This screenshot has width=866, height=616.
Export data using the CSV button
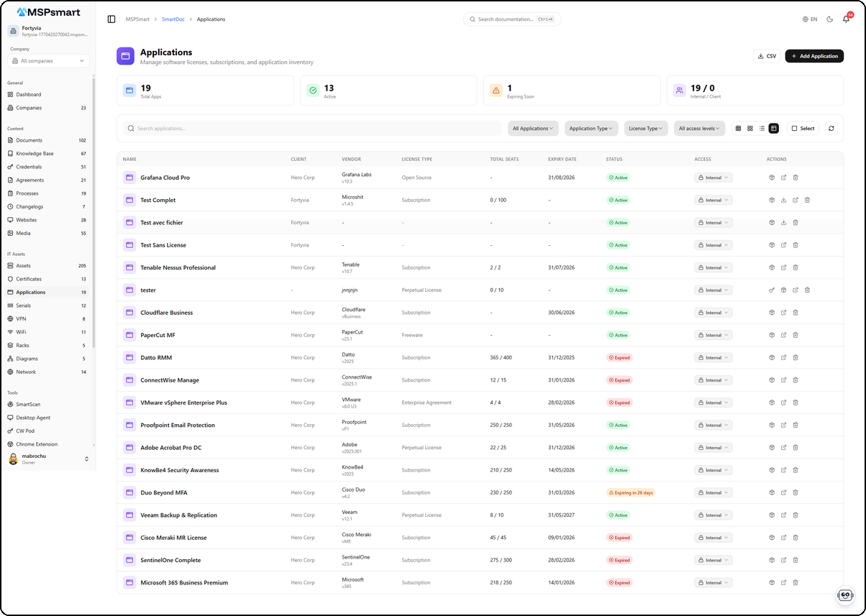(x=766, y=55)
